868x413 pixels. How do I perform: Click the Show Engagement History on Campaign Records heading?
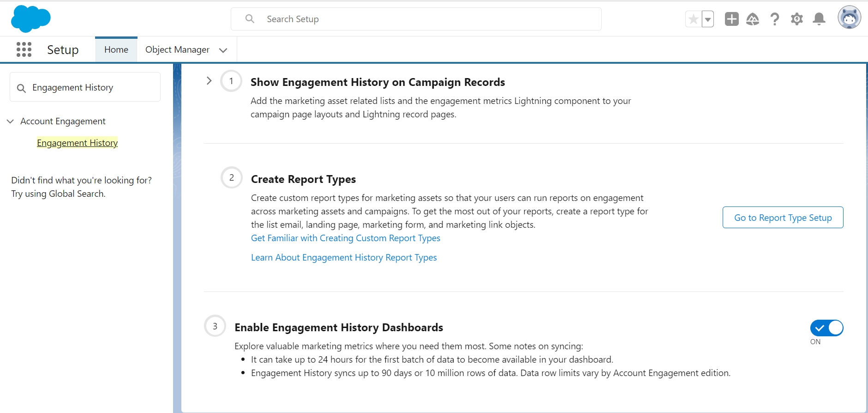pos(377,82)
